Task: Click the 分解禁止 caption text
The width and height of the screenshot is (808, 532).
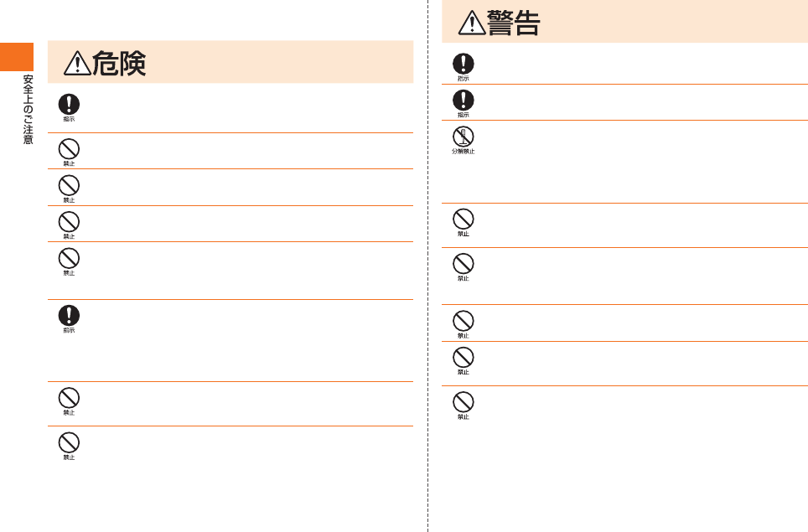Action: (x=464, y=152)
